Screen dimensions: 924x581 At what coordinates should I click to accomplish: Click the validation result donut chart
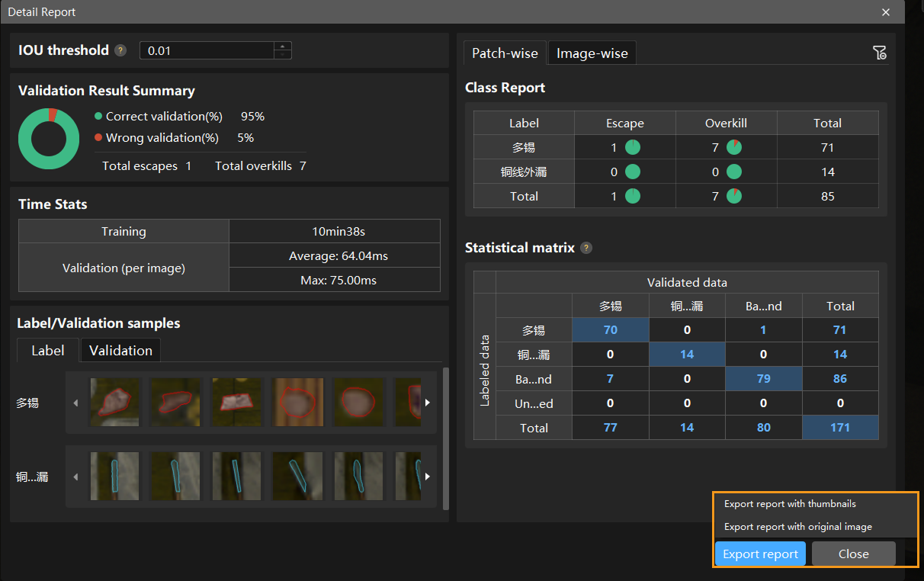point(49,138)
